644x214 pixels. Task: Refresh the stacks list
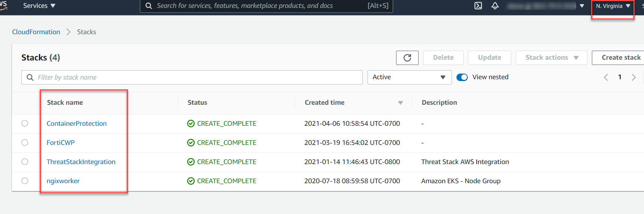click(x=407, y=58)
